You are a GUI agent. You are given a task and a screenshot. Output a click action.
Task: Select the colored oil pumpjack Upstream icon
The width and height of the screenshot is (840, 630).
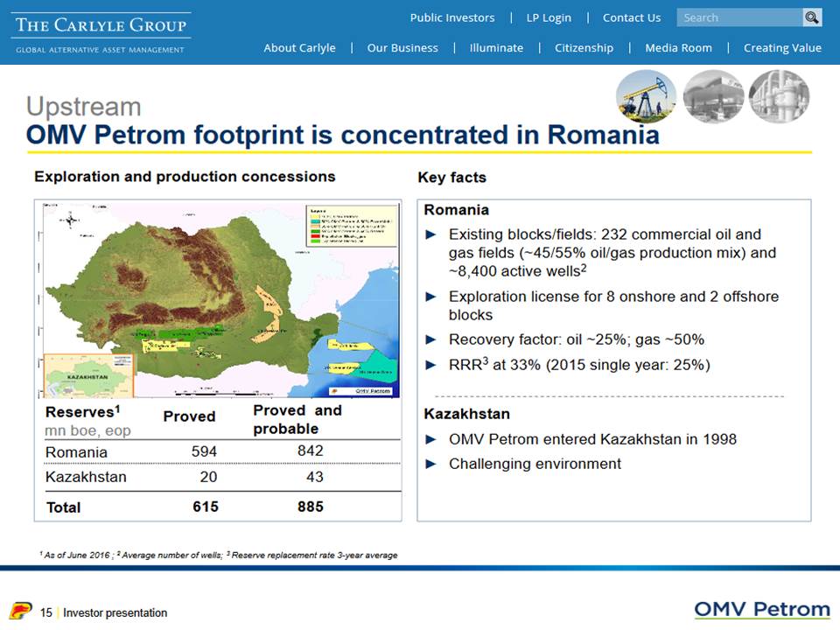coord(646,97)
